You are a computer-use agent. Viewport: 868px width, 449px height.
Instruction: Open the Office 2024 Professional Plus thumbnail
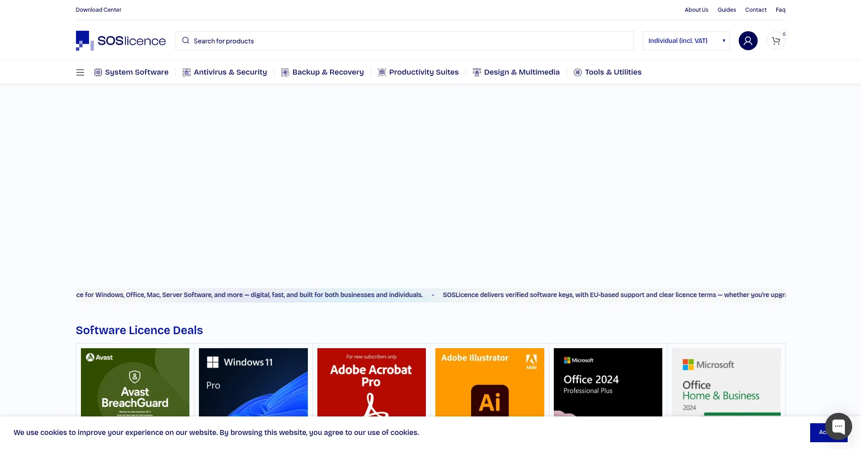pos(608,382)
